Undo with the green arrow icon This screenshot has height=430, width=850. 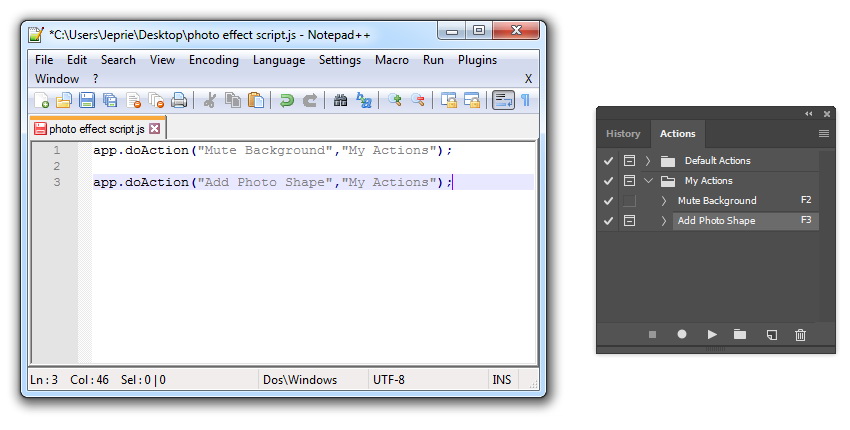(286, 100)
